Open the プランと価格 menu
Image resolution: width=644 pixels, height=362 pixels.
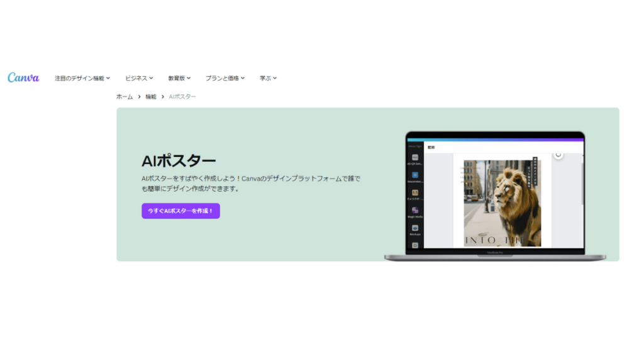[x=225, y=79]
